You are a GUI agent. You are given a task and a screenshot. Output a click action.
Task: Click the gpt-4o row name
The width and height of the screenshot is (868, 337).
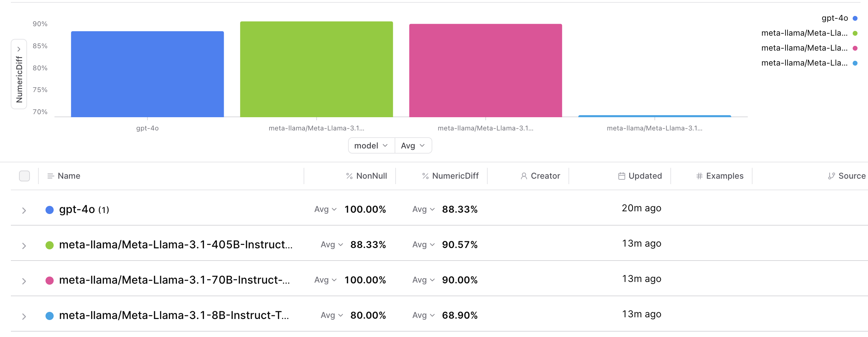(77, 209)
